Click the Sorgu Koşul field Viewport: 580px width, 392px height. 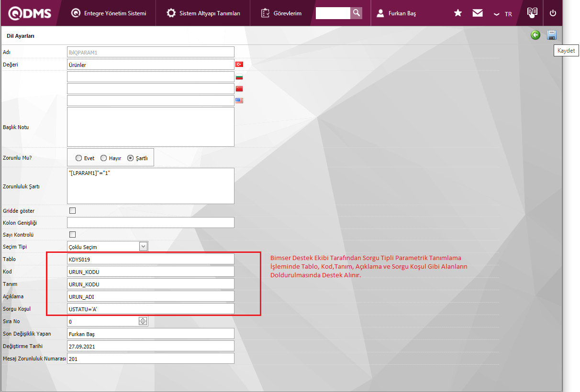(151, 308)
